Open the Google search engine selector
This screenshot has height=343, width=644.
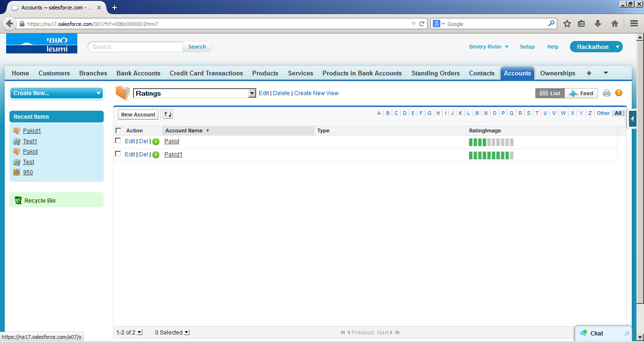coord(439,24)
